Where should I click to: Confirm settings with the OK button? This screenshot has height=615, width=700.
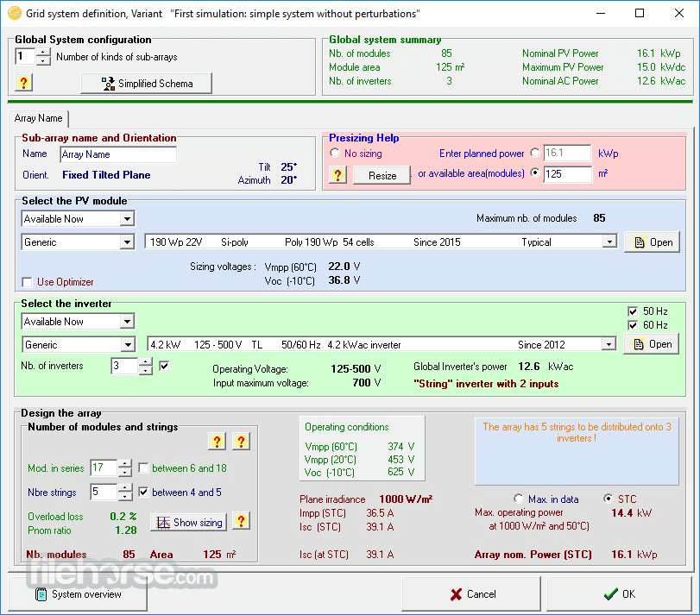coord(619,594)
